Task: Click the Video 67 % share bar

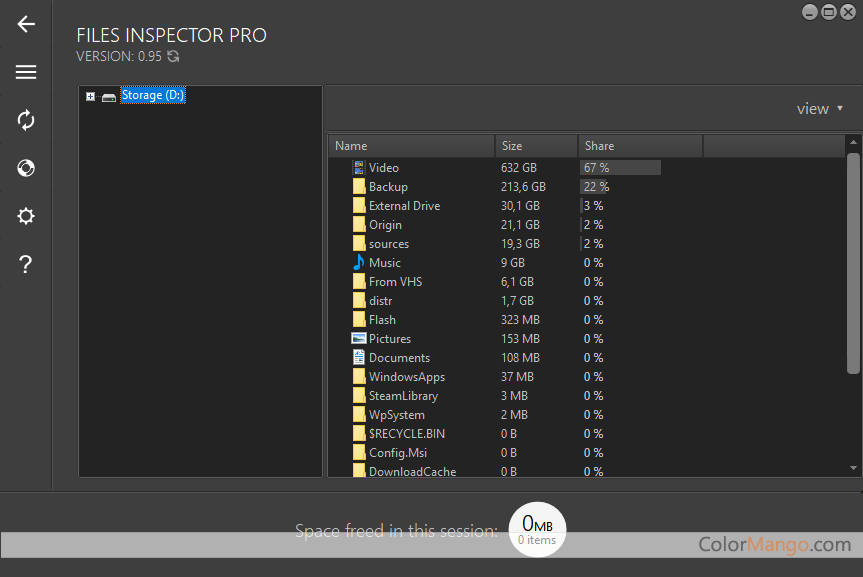Action: click(x=620, y=168)
